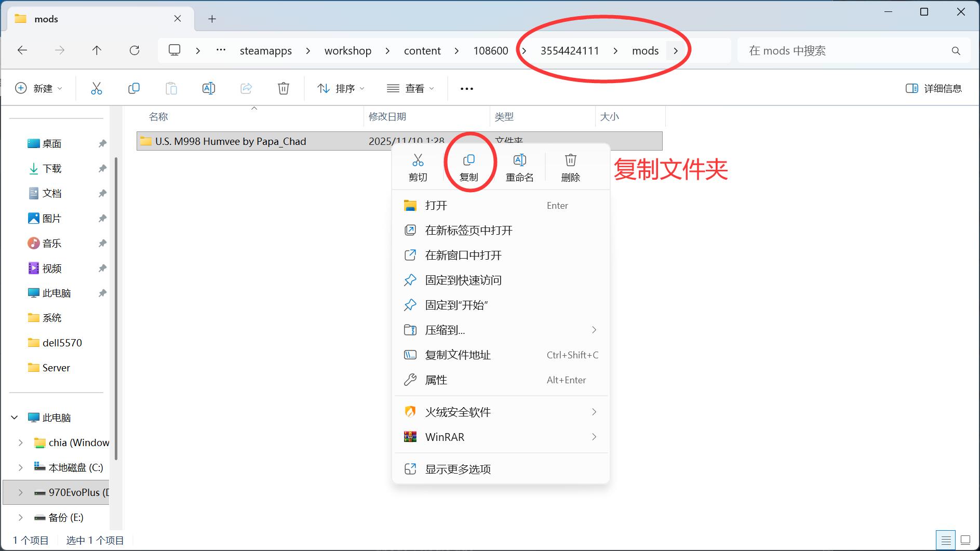Screen dimensions: 980x551
Task: Navigate up one folder level
Action: coord(97,50)
